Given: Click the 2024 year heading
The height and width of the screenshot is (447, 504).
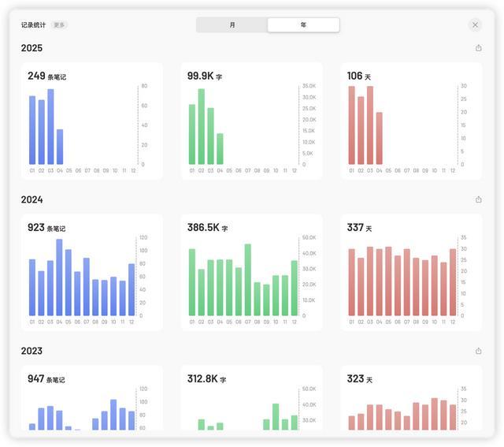Looking at the screenshot, I should click(x=31, y=199).
